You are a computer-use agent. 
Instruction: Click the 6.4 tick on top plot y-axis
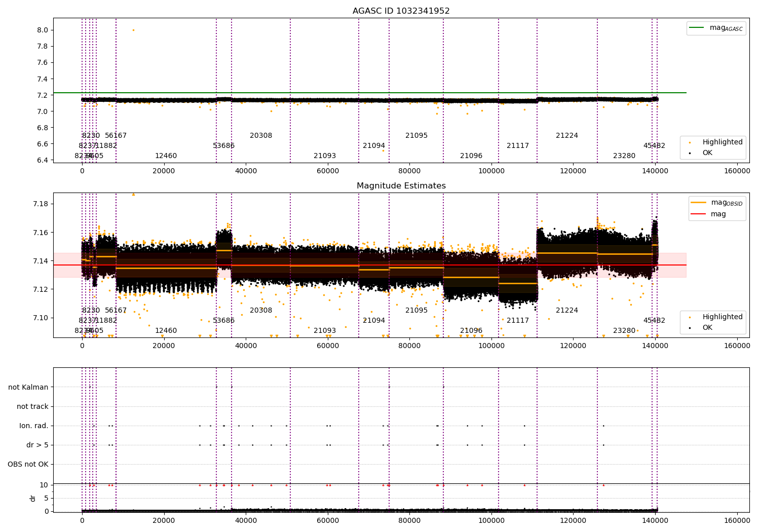43,161
